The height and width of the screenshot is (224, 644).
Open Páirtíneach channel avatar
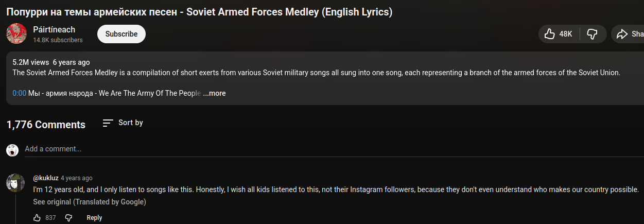(x=16, y=34)
